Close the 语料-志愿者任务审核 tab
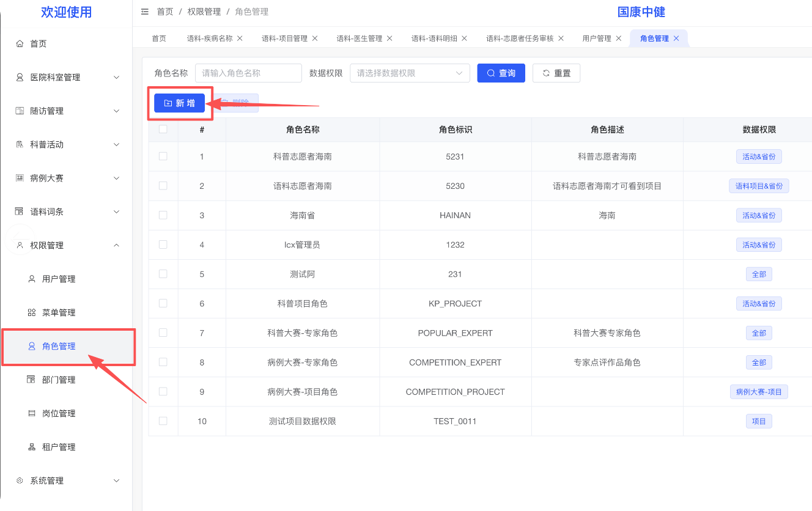 coord(561,39)
